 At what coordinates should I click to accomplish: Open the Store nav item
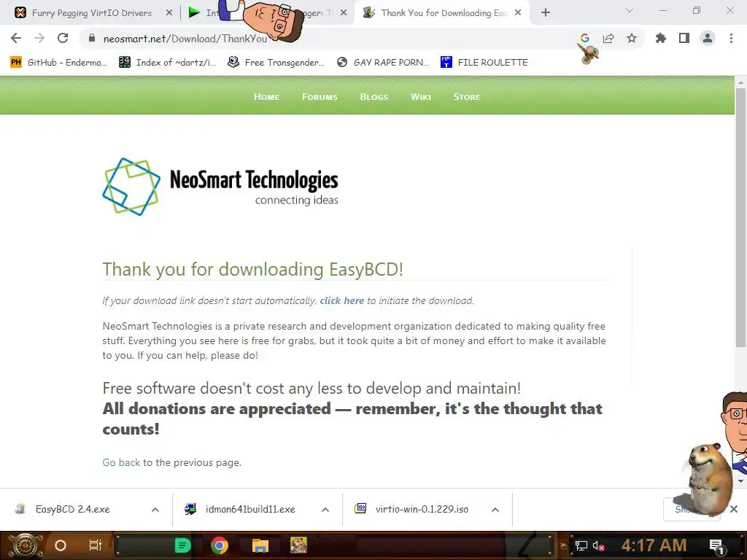click(467, 97)
